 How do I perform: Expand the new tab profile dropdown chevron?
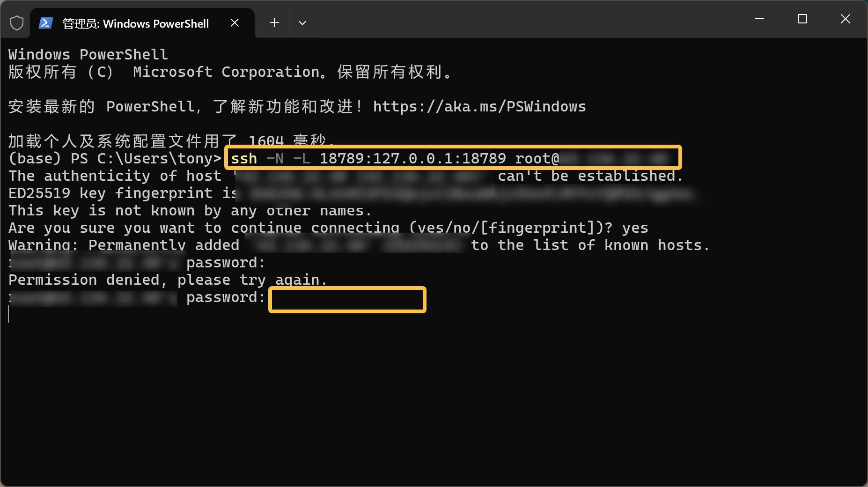(302, 22)
